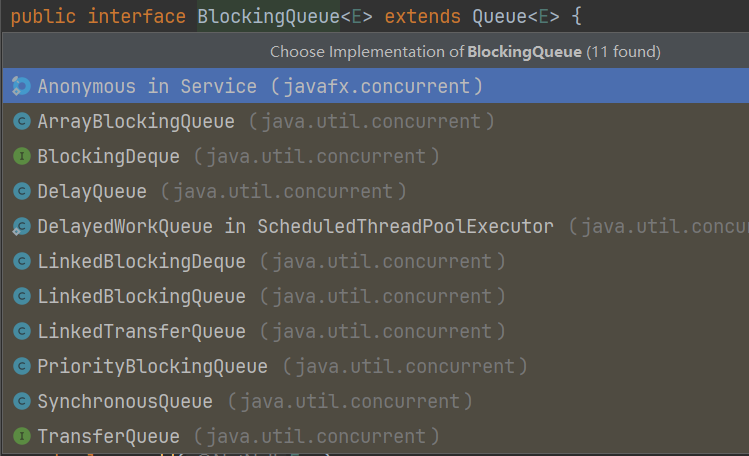Open SynchronousQueue implementation
The height and width of the screenshot is (456, 749).
click(x=125, y=402)
